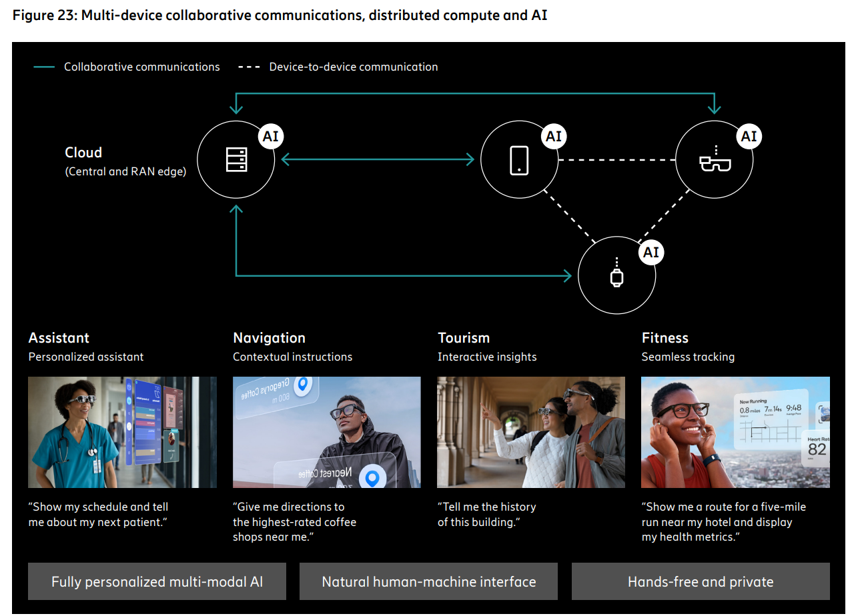The height and width of the screenshot is (616, 862).
Task: Click the Contextual instructions subtitle
Action: (292, 357)
